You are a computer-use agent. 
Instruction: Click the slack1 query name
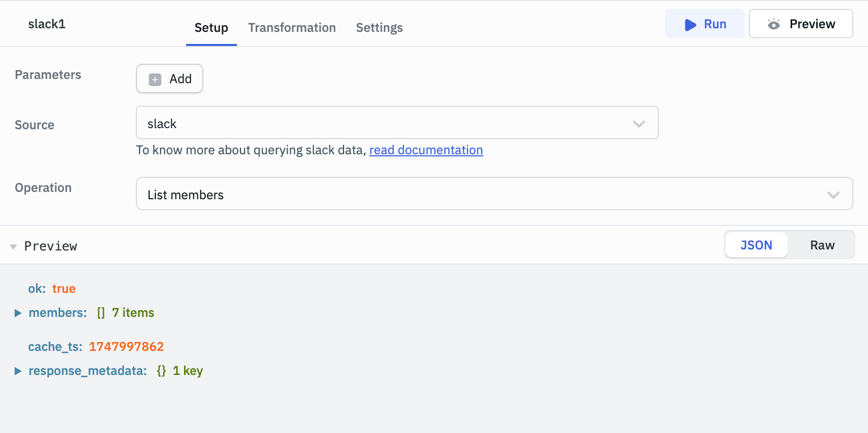point(47,24)
